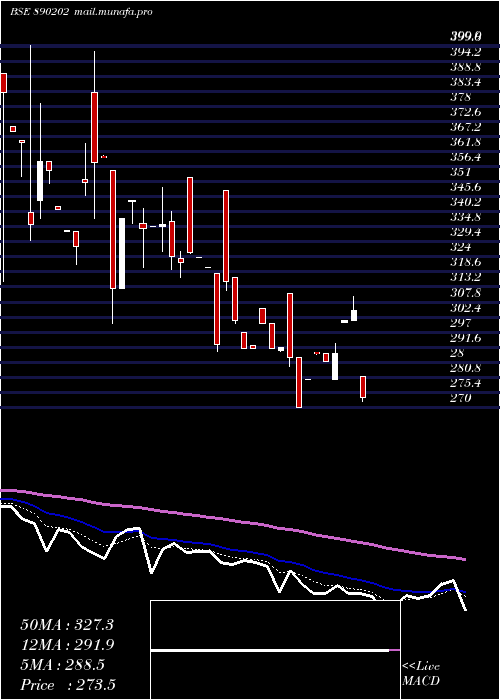500x700 pixels.
Task: Select the 361.8 price axis label
Action: 465,142
